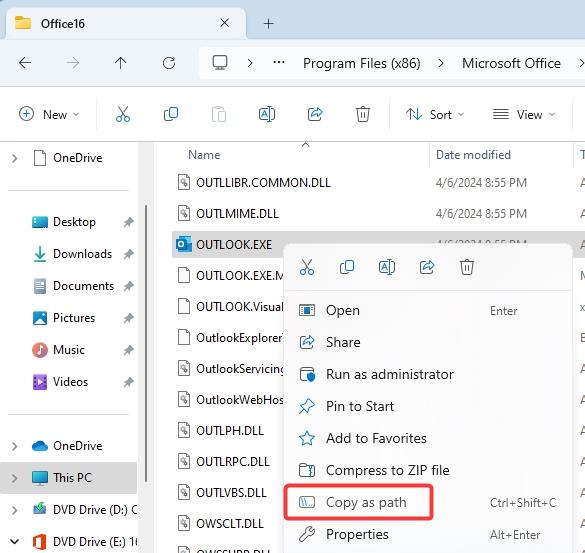Image resolution: width=585 pixels, height=553 pixels.
Task: Click the toolbar Copy icon
Action: [x=171, y=114]
